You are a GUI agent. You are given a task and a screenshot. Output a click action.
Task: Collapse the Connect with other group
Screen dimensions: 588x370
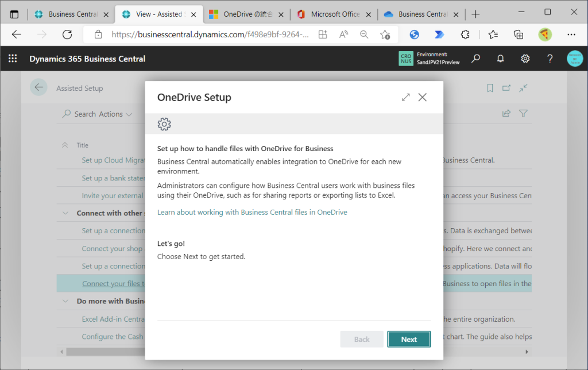pyautogui.click(x=65, y=213)
